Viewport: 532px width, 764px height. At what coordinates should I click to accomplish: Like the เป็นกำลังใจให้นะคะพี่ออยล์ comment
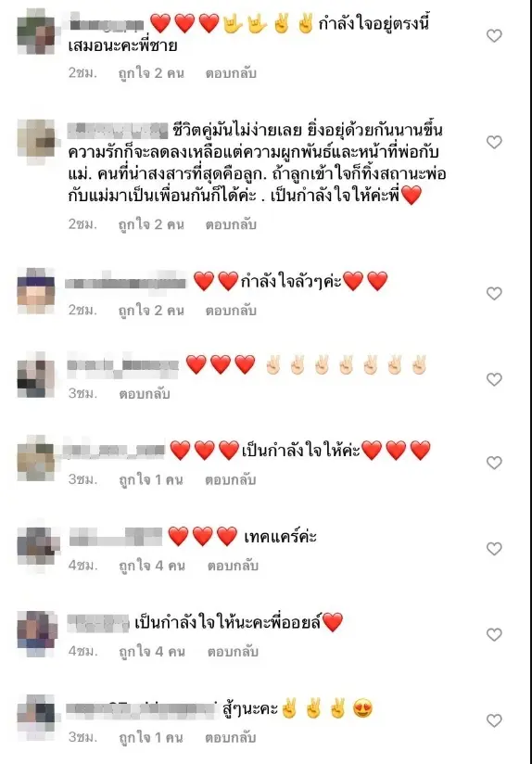point(494,635)
